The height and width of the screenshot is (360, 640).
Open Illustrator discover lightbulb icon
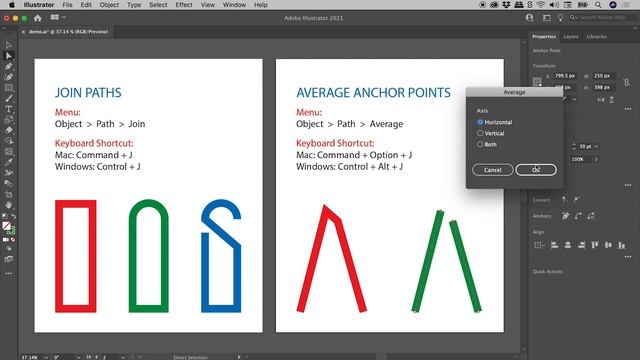pos(560,18)
